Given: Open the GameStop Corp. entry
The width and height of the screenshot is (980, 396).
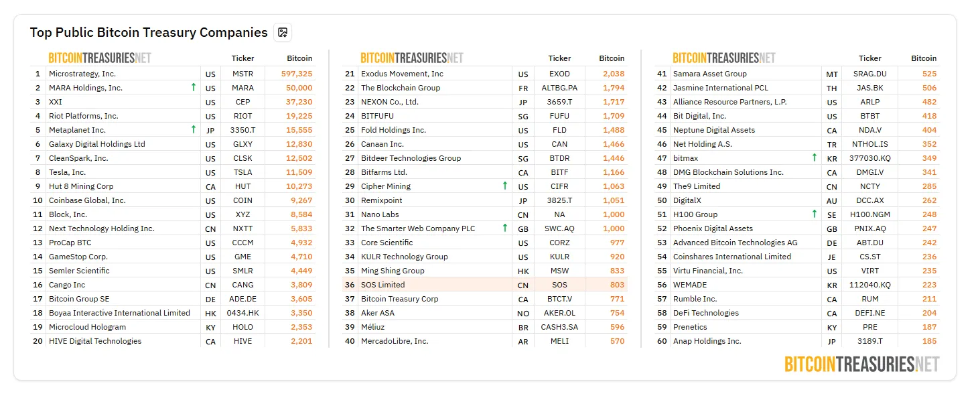Looking at the screenshot, I should [78, 257].
